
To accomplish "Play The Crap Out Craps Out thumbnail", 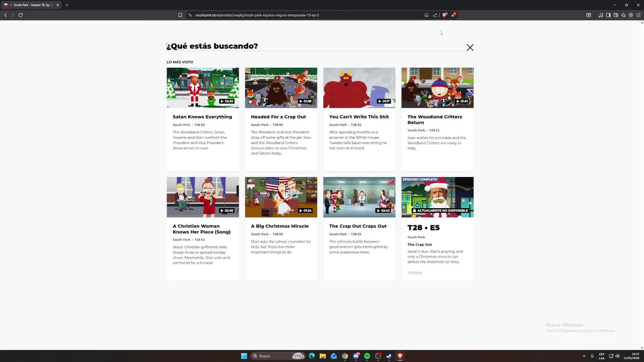I will tap(359, 197).
